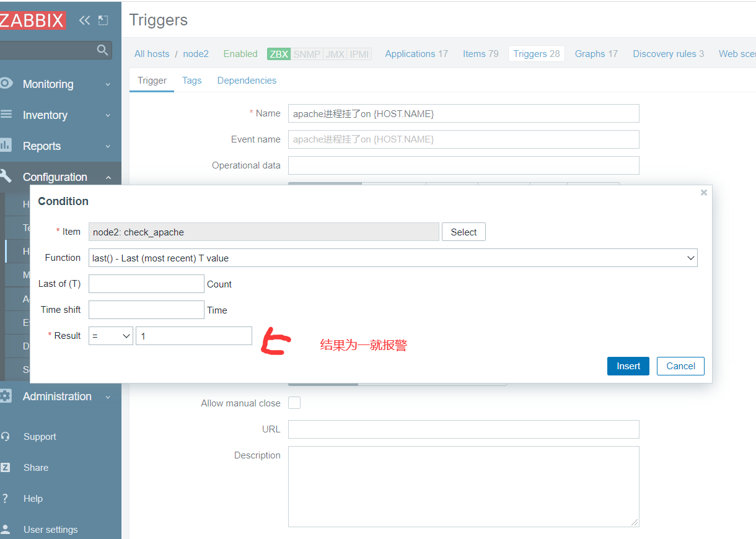Viewport: 756px width, 539px height.
Task: Click the search magnifier icon
Action: click(102, 50)
